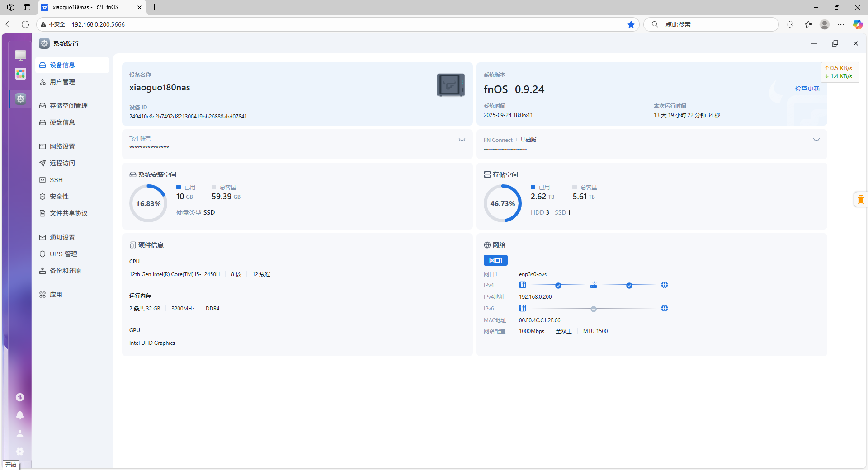Click the bell notification icon in dock
Viewport: 868px width, 470px height.
coord(20,415)
